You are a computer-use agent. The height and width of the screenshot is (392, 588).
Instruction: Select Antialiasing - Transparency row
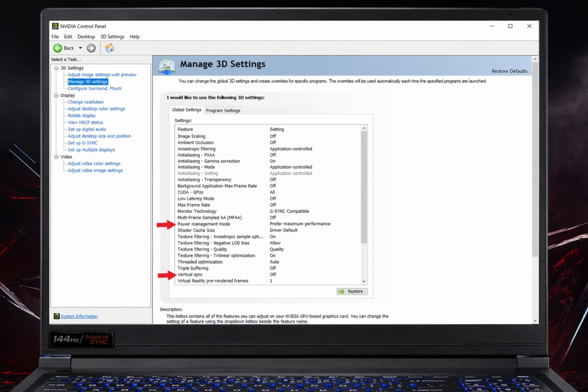coord(268,180)
